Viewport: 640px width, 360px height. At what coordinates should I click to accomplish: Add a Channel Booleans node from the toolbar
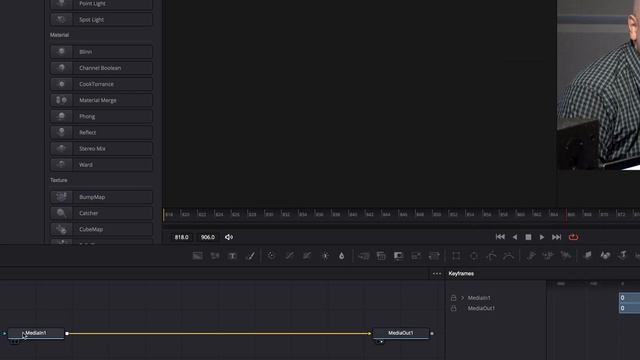coord(381,256)
